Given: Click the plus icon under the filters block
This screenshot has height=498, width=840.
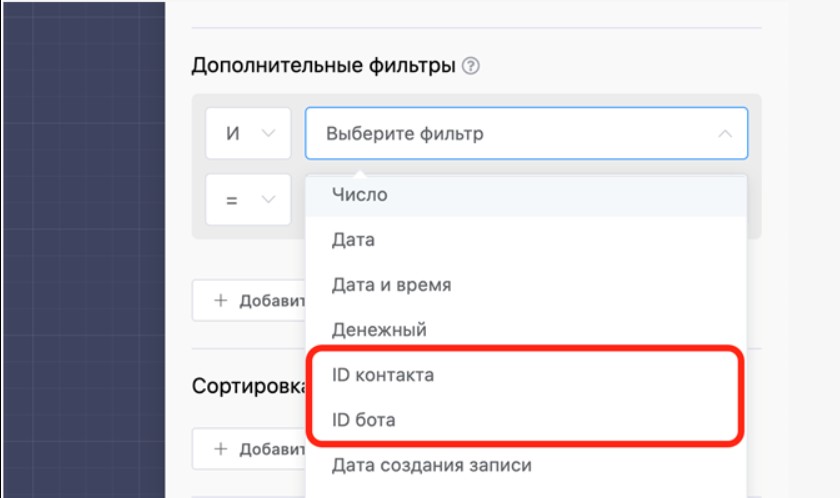Looking at the screenshot, I should click(x=220, y=301).
